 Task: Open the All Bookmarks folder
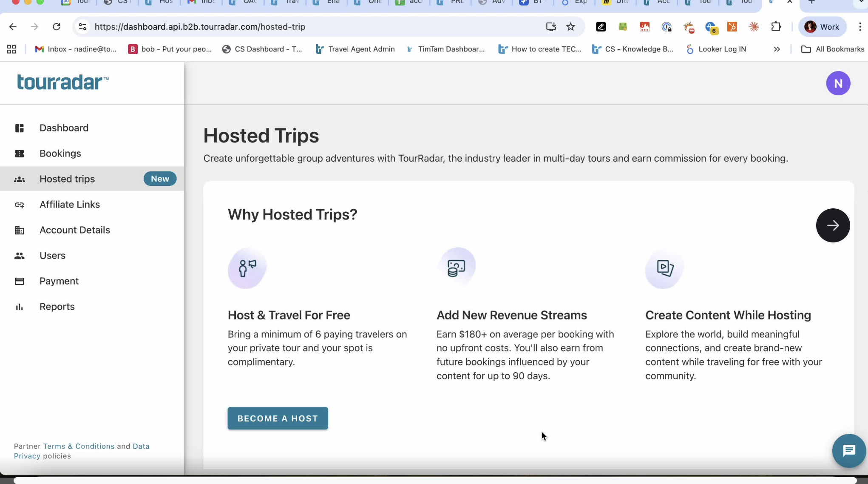(832, 49)
